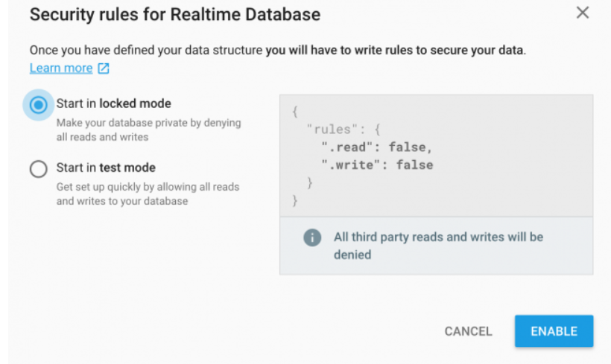Click the opening brace of the rules code
The image size is (611, 364).
tap(295, 112)
